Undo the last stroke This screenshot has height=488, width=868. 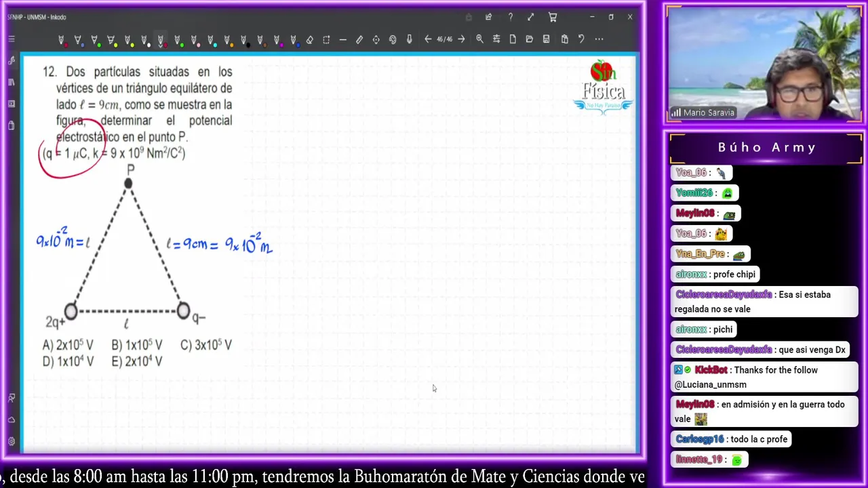581,39
